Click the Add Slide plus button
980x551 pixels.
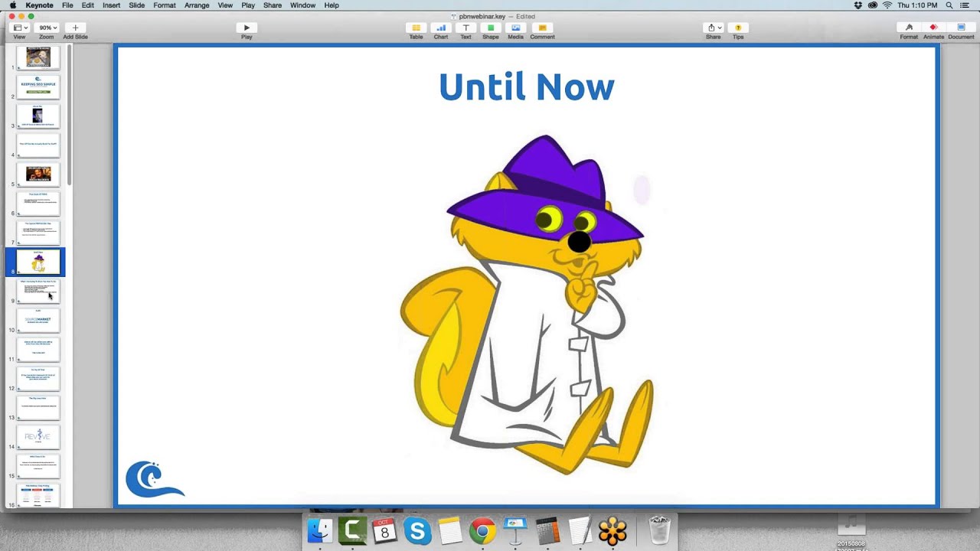point(75,28)
